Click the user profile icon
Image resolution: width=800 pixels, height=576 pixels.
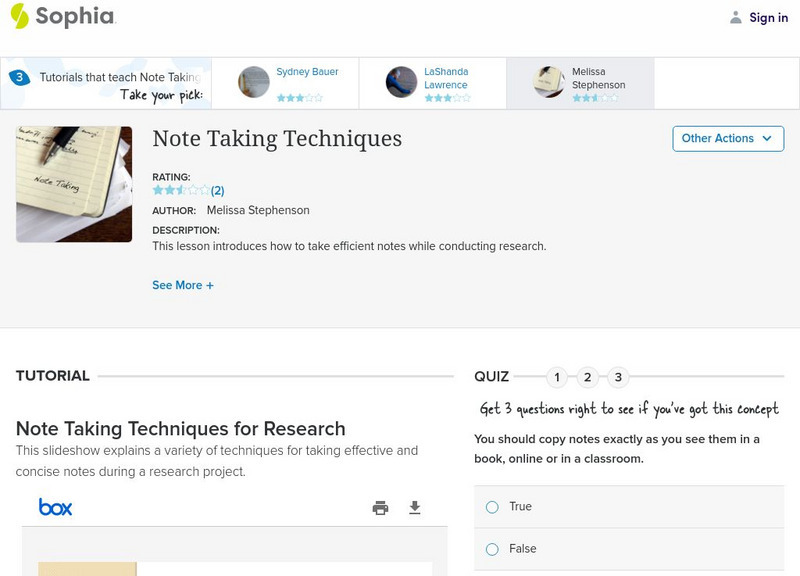(x=736, y=17)
